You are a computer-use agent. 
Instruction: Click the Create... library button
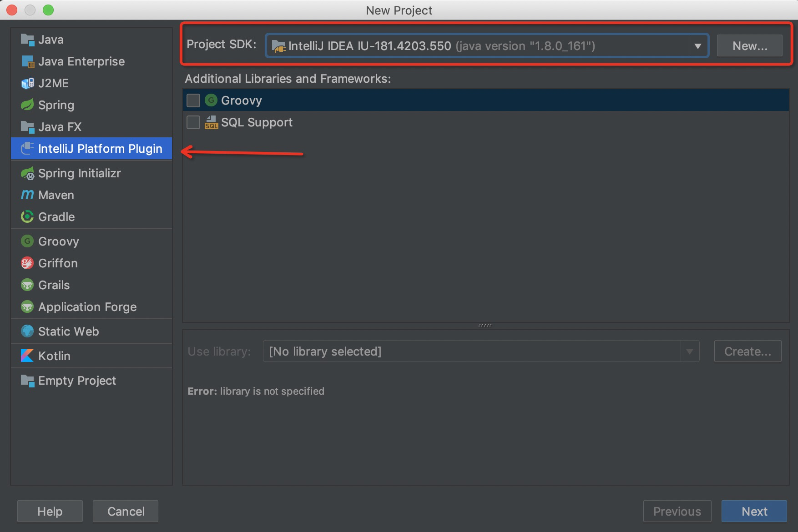click(x=747, y=351)
